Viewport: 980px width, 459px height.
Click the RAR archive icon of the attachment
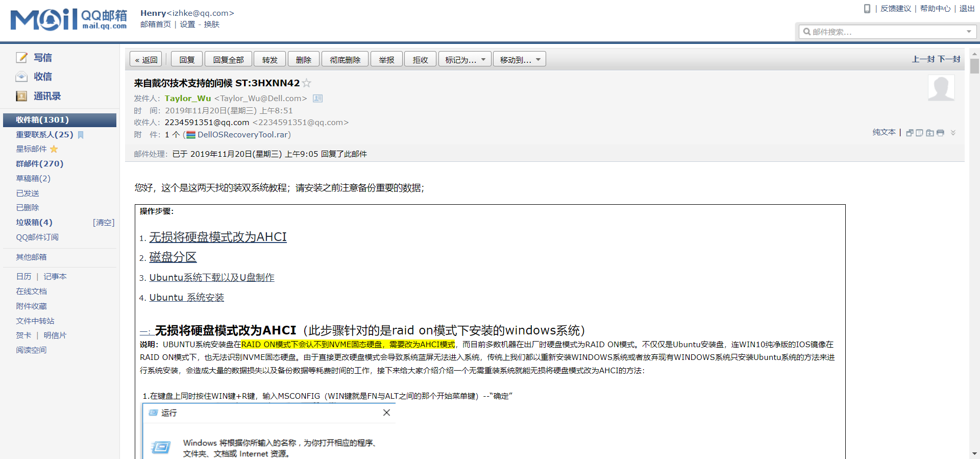tap(191, 135)
